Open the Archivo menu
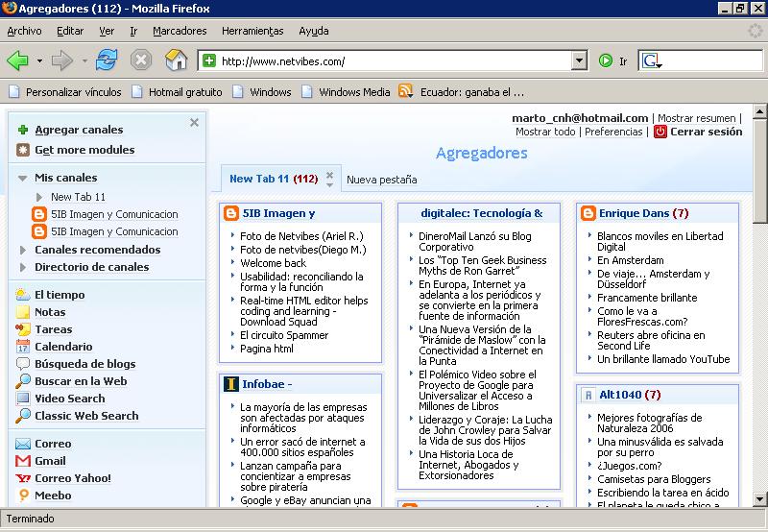Image resolution: width=768 pixels, height=532 pixels. [x=24, y=31]
